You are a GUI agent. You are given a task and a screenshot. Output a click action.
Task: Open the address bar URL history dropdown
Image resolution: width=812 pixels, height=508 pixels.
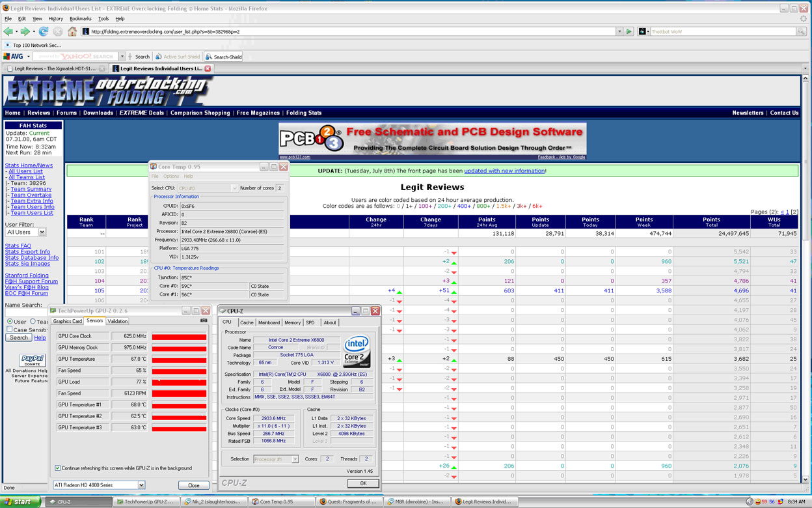click(x=619, y=31)
